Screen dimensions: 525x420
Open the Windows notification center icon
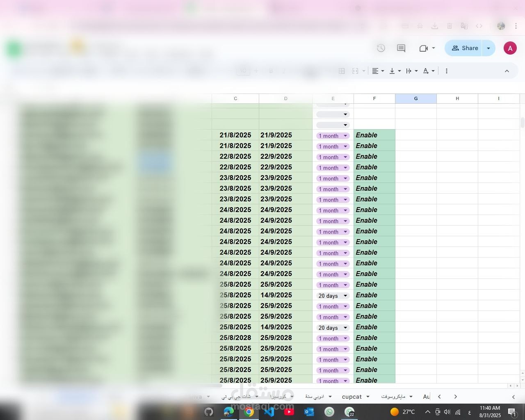pyautogui.click(x=512, y=412)
